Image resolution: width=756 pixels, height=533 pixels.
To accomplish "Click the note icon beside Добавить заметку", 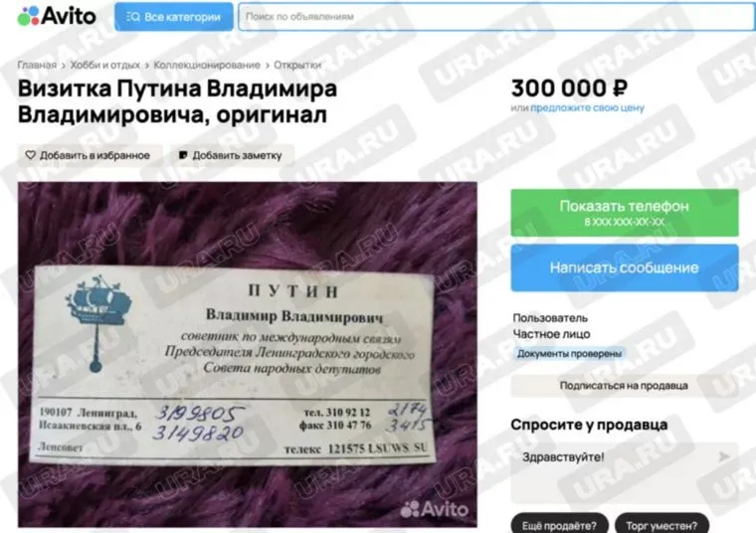I will (183, 155).
